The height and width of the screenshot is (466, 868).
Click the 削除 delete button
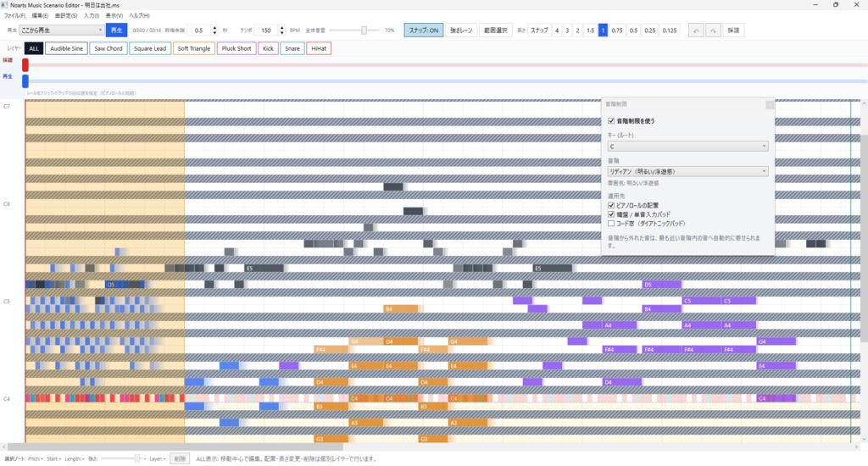180,459
